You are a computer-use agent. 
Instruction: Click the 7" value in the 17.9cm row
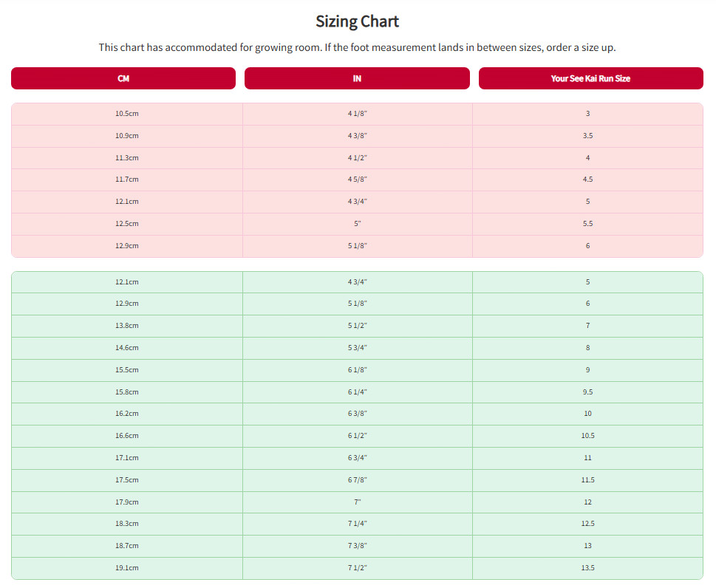pyautogui.click(x=358, y=502)
